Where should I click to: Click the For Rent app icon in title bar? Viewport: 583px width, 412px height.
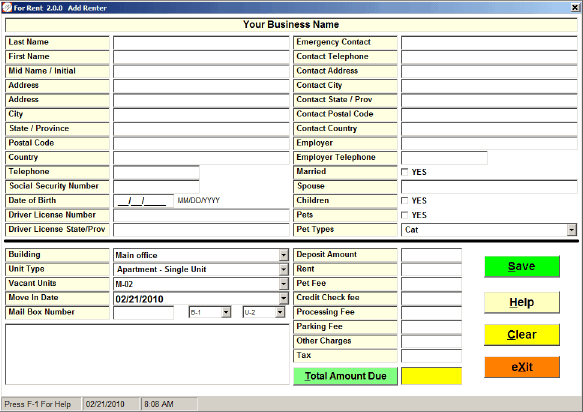click(x=7, y=7)
